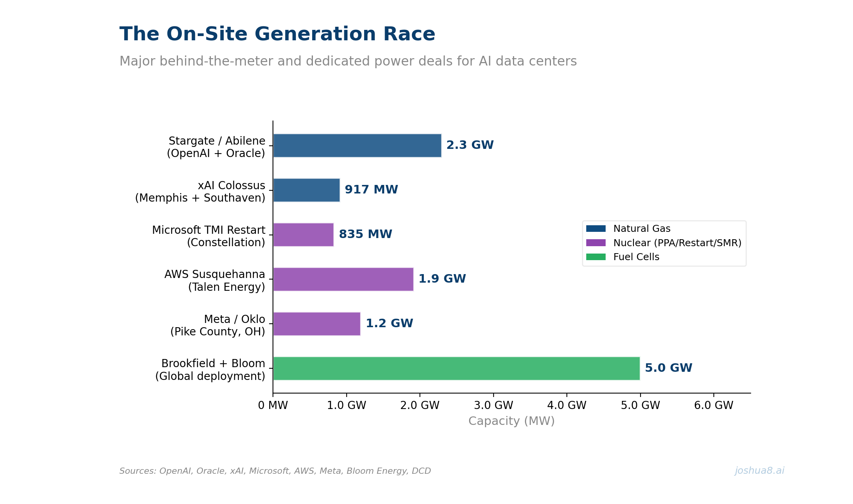Click the chart title 'The On-Site Generation Race'
The image size is (853, 504).
[277, 34]
